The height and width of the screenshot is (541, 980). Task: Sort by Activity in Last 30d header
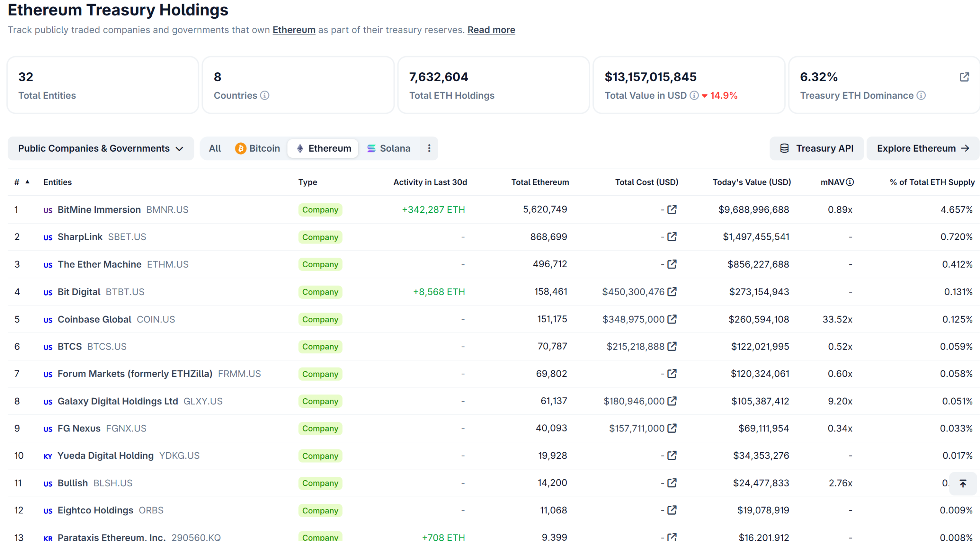pos(430,182)
